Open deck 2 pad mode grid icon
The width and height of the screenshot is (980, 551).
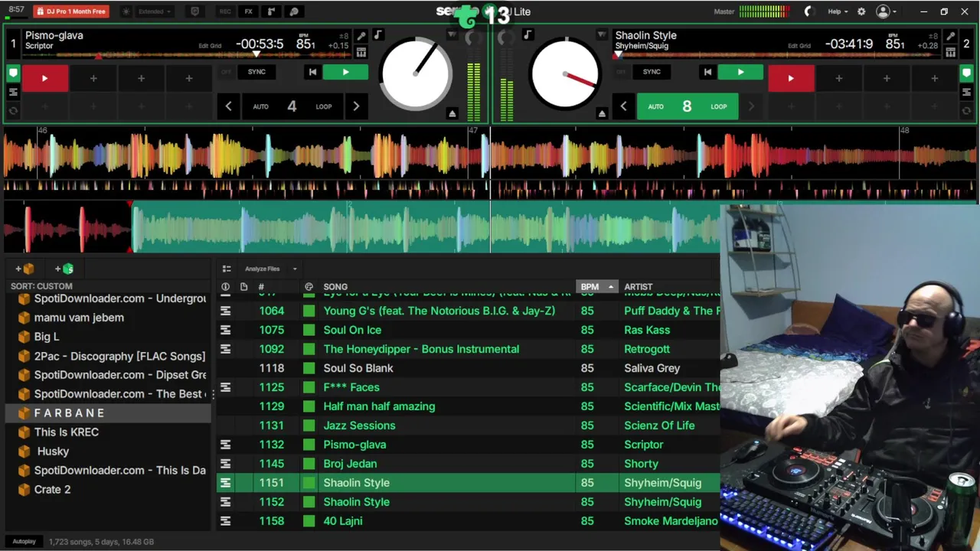click(951, 52)
